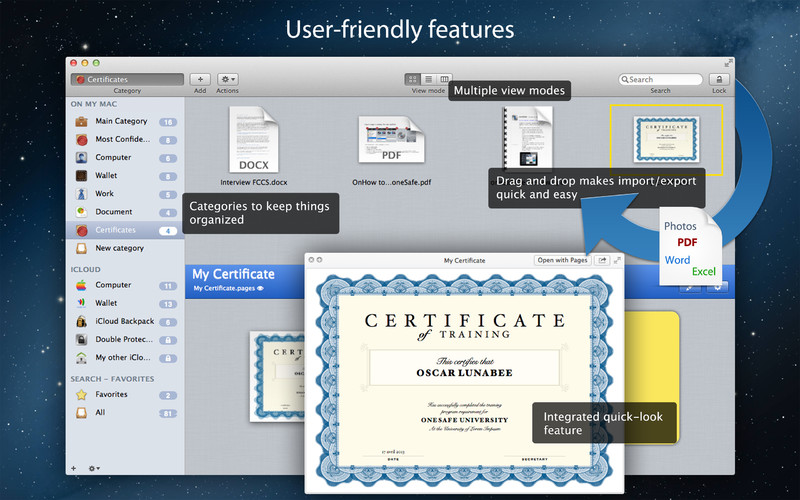The height and width of the screenshot is (500, 800).
Task: Click the Add item plus button
Action: 200,79
